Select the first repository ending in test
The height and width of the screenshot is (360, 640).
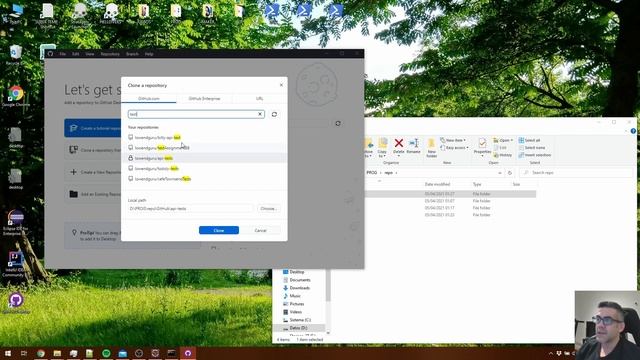tap(204, 138)
